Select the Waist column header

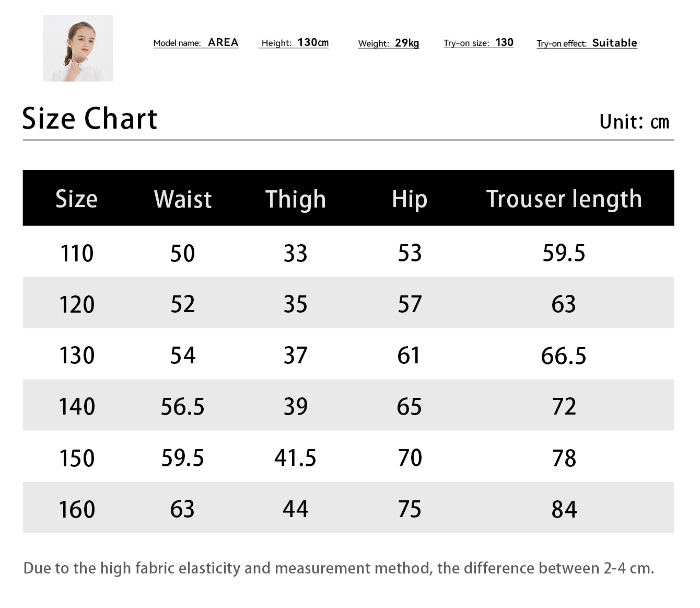[x=183, y=199]
